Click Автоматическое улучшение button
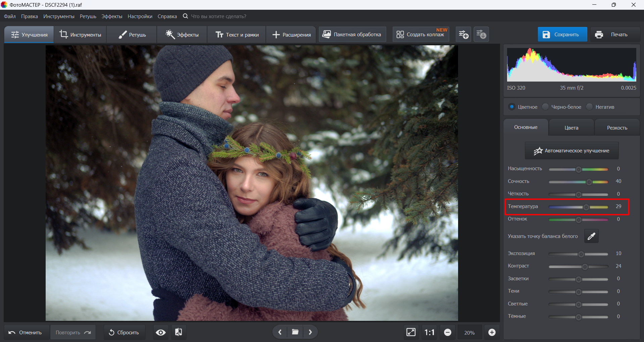 coord(572,151)
